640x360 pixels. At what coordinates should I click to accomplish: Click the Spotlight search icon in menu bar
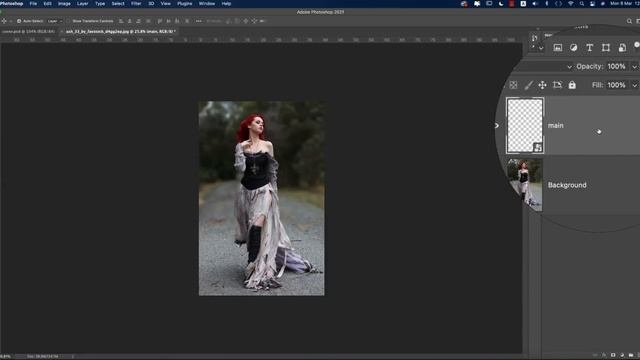point(582,4)
